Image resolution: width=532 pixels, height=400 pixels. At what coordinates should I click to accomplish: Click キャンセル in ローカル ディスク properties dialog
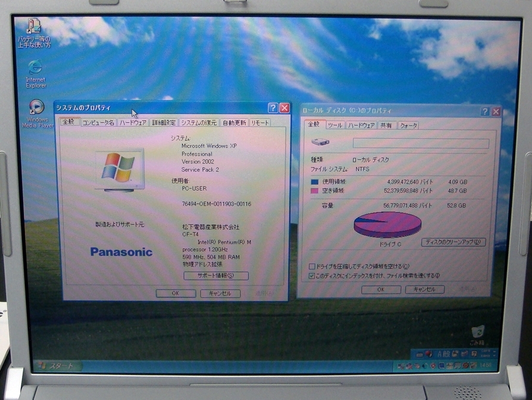pyautogui.click(x=424, y=289)
